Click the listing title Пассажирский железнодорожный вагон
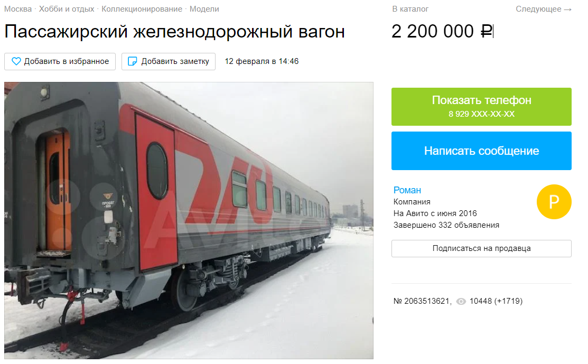Screen dimensions: 588x364 [175, 32]
